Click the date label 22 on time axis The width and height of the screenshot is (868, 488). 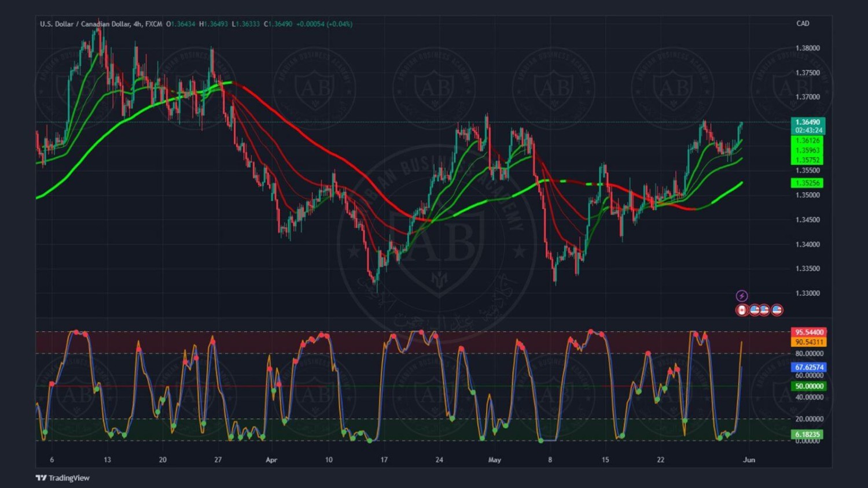coord(660,460)
